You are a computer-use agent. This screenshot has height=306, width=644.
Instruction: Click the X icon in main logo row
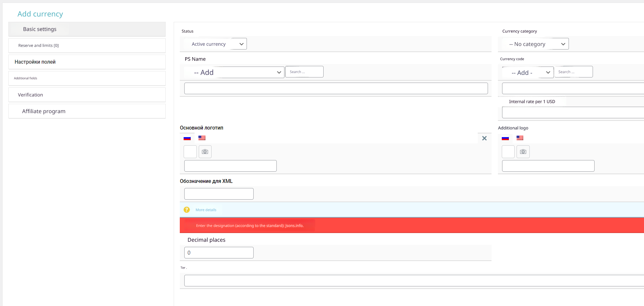[484, 138]
